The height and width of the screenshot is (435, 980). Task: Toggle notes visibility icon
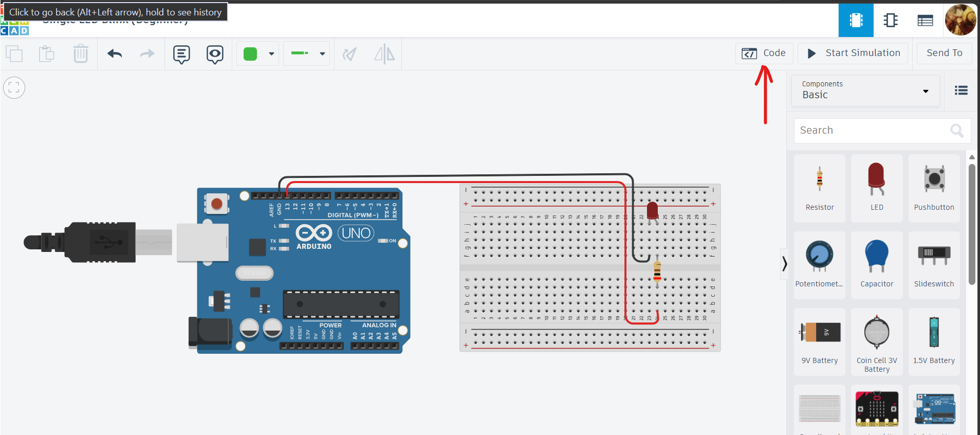pyautogui.click(x=215, y=54)
